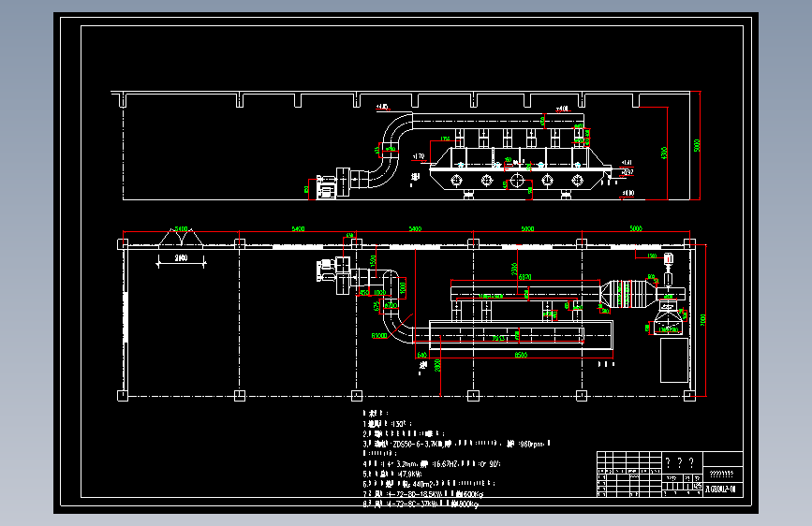Select the 5000 height dimension in elevation
This screenshot has width=812, height=526.
pyautogui.click(x=697, y=145)
